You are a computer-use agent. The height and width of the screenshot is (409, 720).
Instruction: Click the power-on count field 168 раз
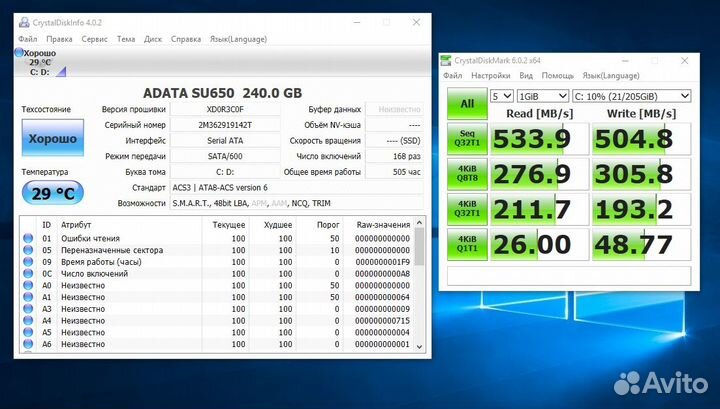pos(394,156)
